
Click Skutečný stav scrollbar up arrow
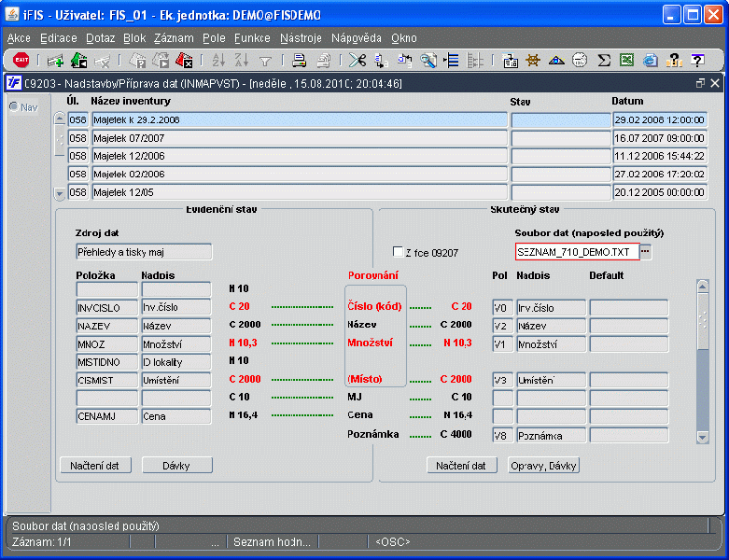point(703,287)
